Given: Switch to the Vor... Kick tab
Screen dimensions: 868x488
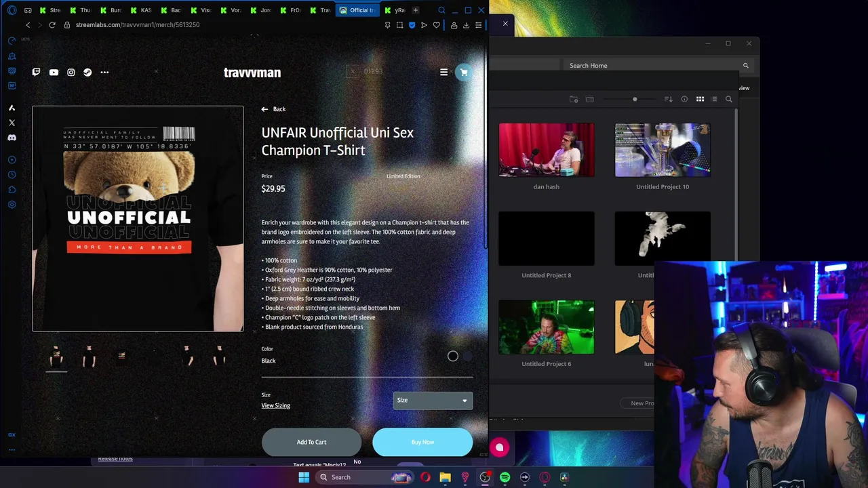Looking at the screenshot, I should coord(230,10).
